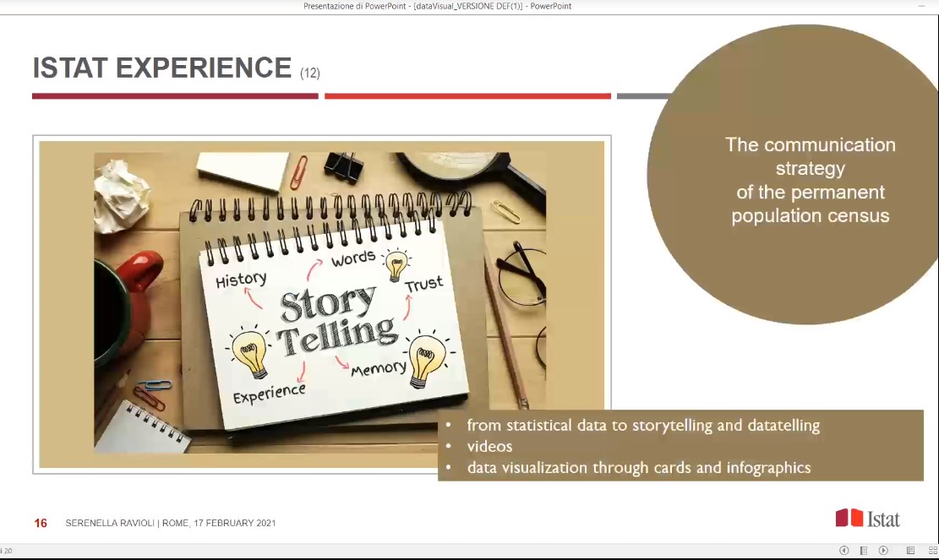Screen dimensions: 939x560
Task: Click the bullet 'videos'
Action: coord(490,446)
